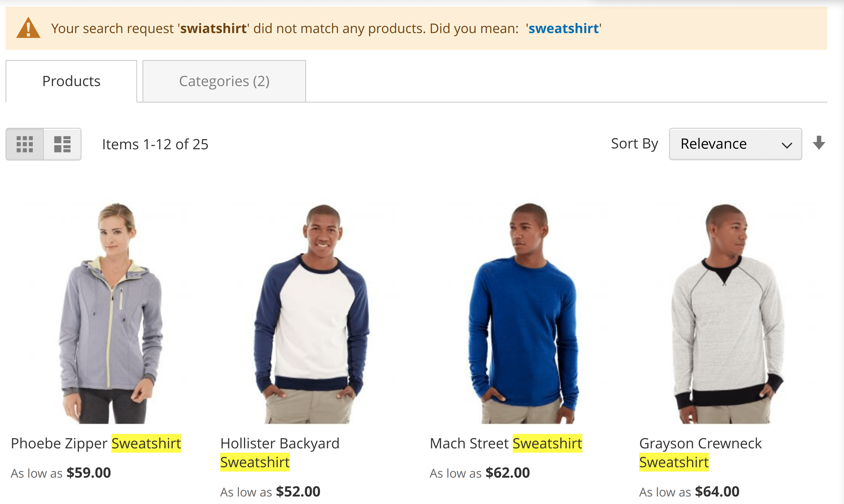
Task: Open Hollister Backyard Sweatshirt product link
Action: click(x=280, y=453)
